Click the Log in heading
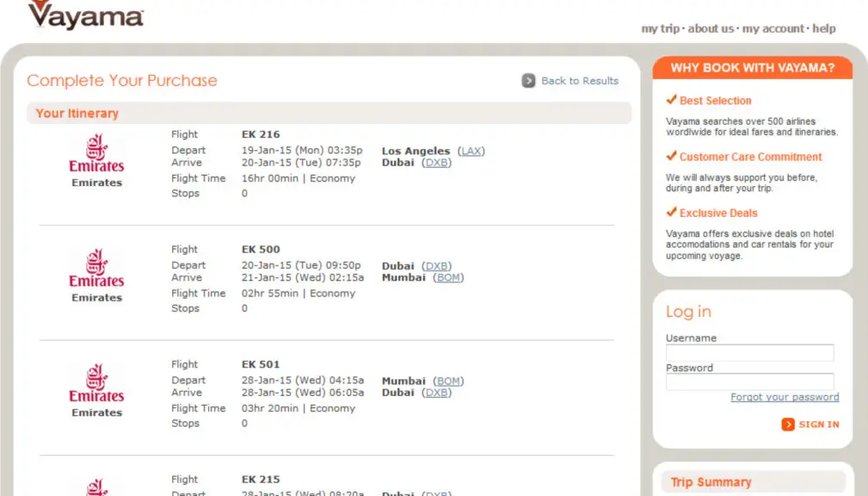The width and height of the screenshot is (868, 496). pyautogui.click(x=688, y=312)
